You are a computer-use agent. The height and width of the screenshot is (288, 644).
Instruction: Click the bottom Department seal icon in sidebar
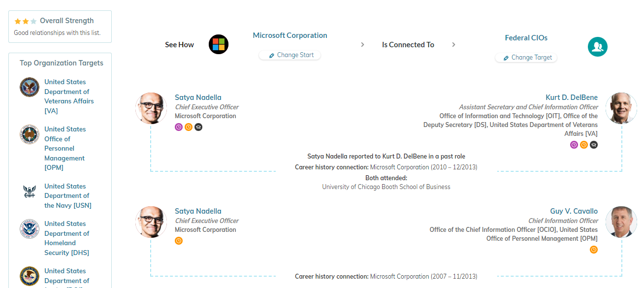tap(30, 274)
